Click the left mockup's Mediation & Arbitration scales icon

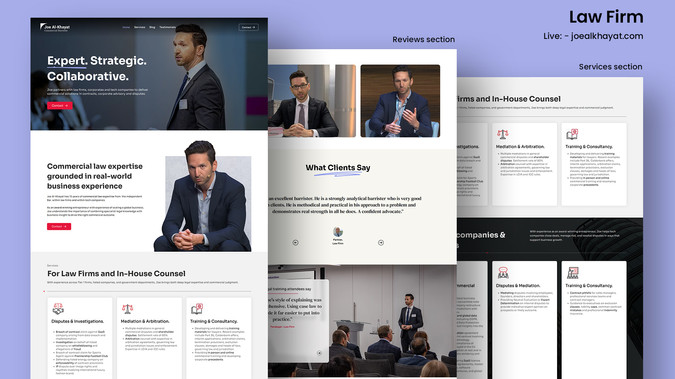[127, 308]
